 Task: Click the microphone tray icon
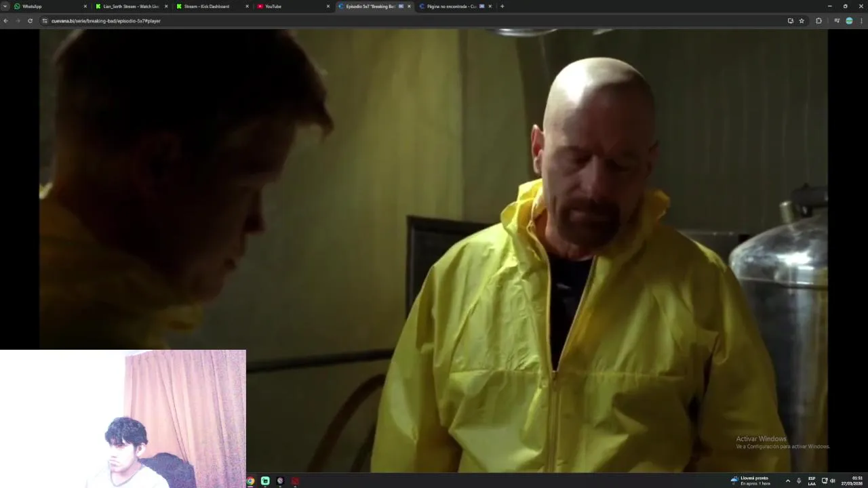pyautogui.click(x=799, y=481)
